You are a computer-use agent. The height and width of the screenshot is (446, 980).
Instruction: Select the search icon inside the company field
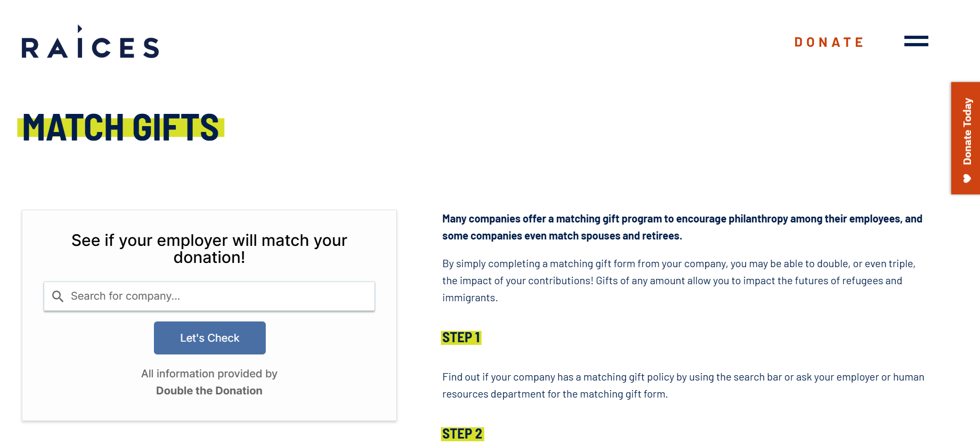pos(58,296)
